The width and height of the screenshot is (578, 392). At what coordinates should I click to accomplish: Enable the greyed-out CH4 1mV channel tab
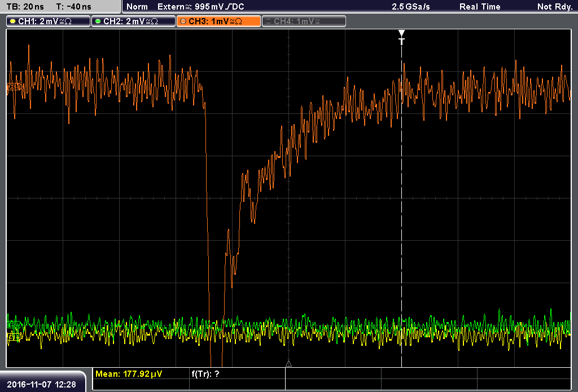(304, 21)
